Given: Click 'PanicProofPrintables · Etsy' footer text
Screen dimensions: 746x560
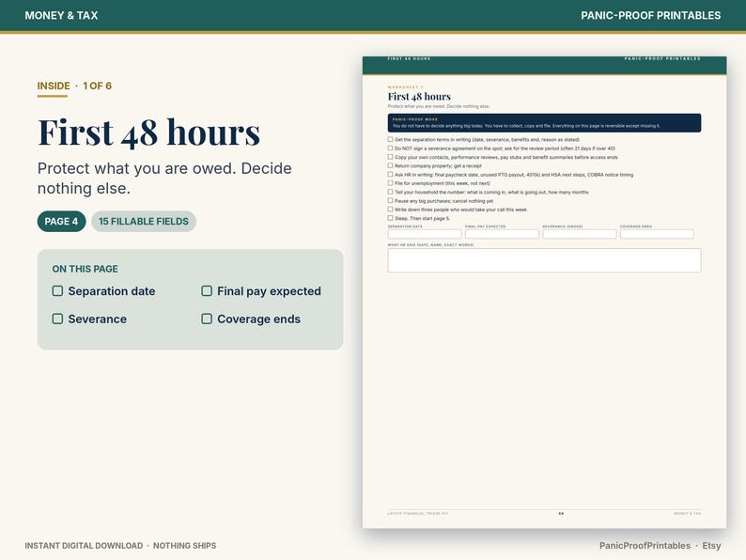Looking at the screenshot, I should coord(660,545).
